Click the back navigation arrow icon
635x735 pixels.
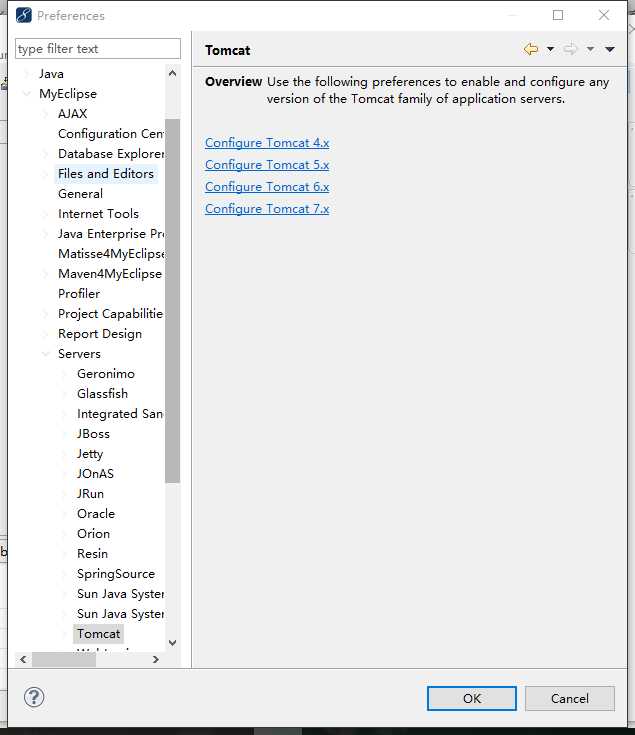point(530,49)
